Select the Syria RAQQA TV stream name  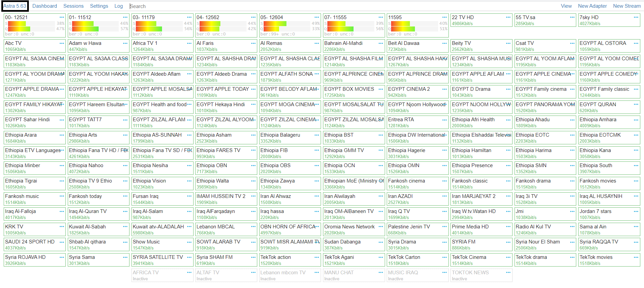[x=599, y=242]
